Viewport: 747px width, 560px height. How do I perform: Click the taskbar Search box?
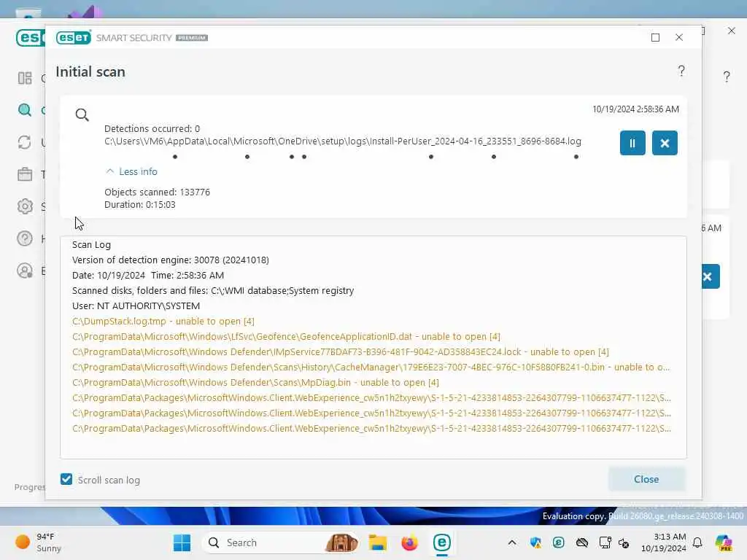click(x=281, y=542)
